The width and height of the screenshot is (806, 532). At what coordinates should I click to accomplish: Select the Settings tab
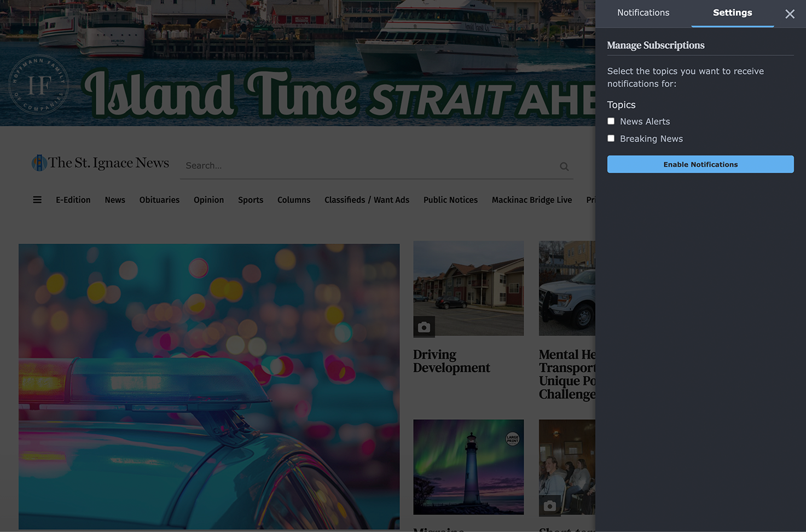click(x=732, y=13)
